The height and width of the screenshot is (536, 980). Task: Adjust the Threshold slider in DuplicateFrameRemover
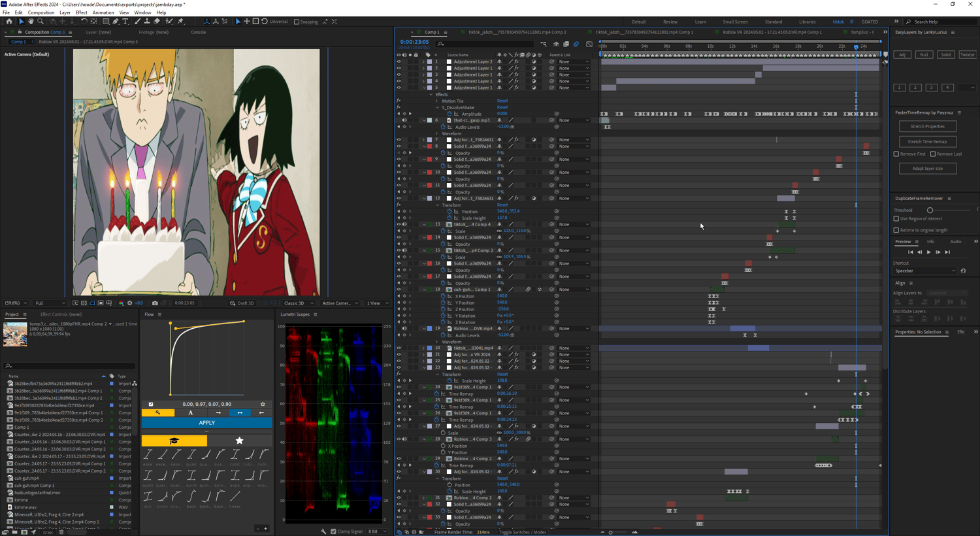(x=930, y=210)
